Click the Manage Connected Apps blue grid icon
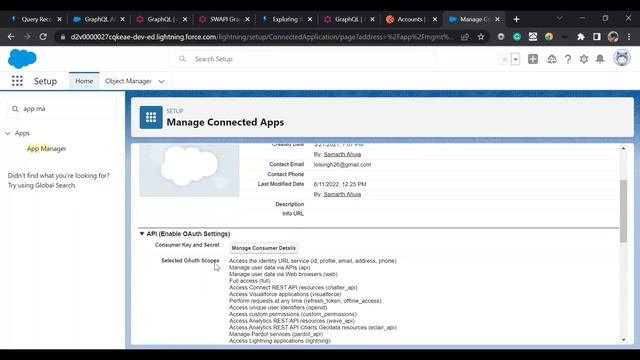Viewport: 640px width, 360px height. coord(151,118)
